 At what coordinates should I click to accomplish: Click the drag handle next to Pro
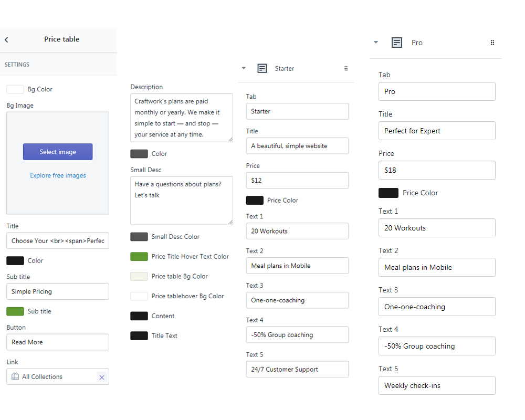point(492,43)
